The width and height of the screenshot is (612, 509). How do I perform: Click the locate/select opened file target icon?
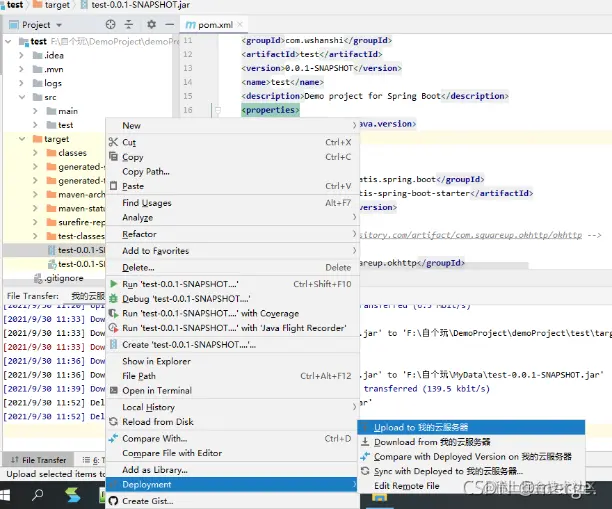point(110,25)
